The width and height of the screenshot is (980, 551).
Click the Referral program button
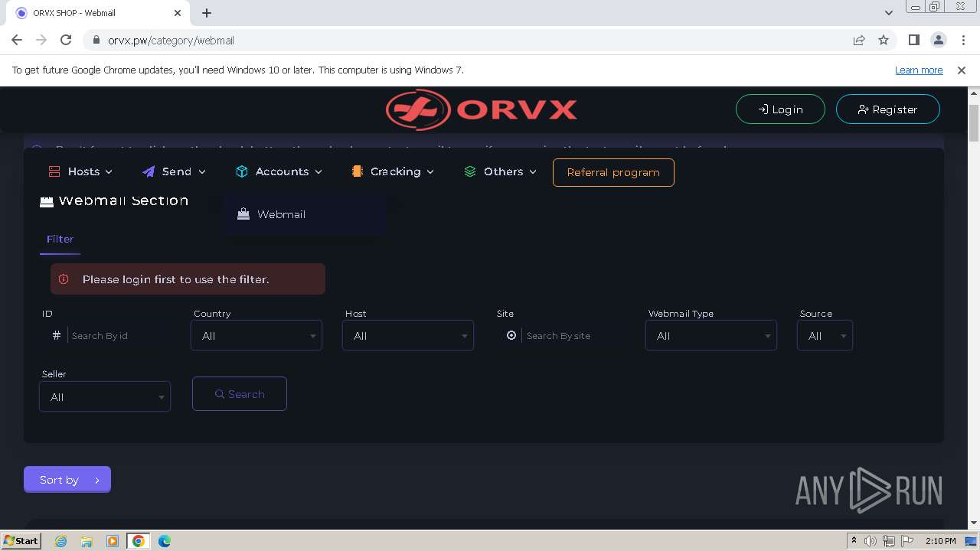click(613, 172)
